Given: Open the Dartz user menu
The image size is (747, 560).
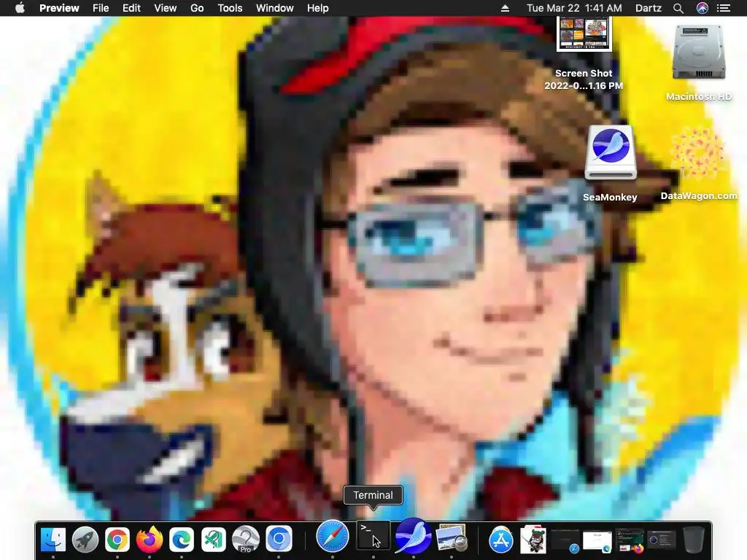Looking at the screenshot, I should pos(649,8).
